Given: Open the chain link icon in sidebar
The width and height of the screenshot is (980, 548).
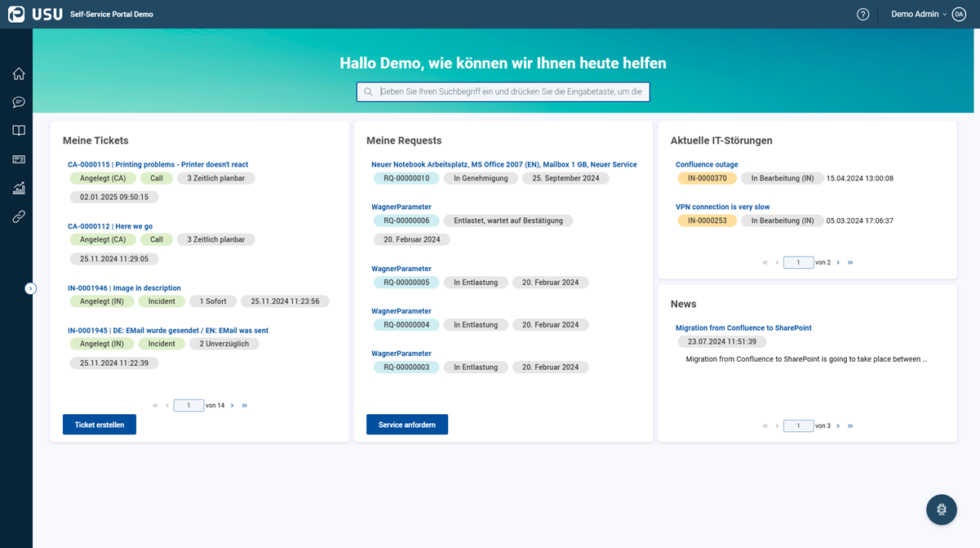Looking at the screenshot, I should click(19, 216).
